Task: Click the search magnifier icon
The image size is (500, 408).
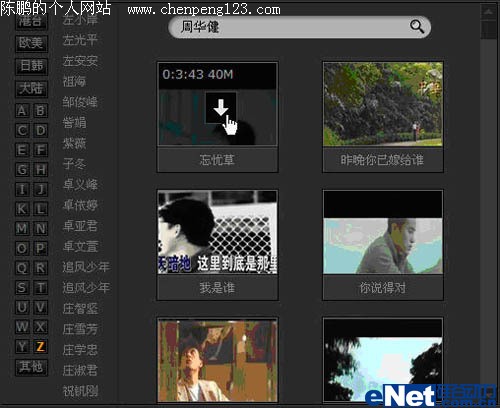Action: (x=417, y=26)
